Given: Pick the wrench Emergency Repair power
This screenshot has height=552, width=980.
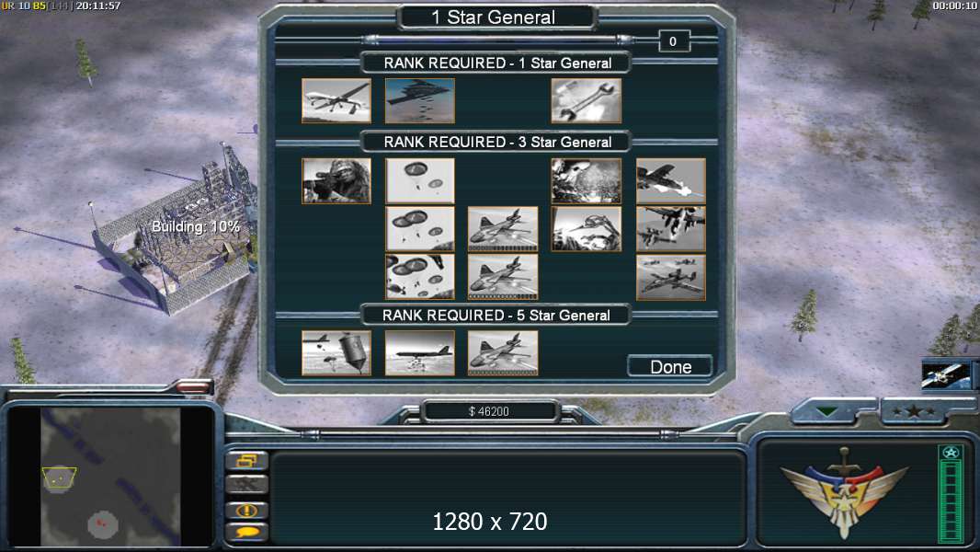Looking at the screenshot, I should (587, 100).
